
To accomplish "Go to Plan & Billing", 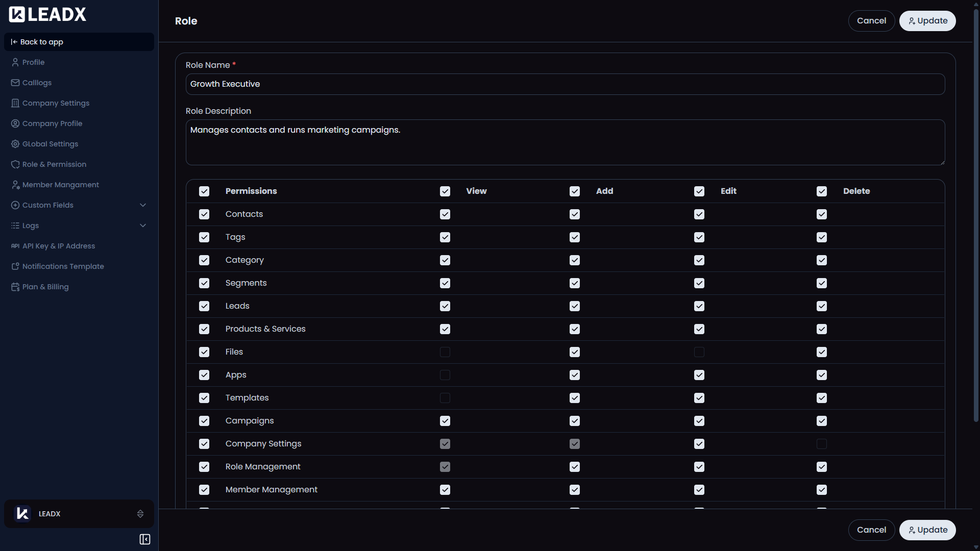I will [x=45, y=286].
